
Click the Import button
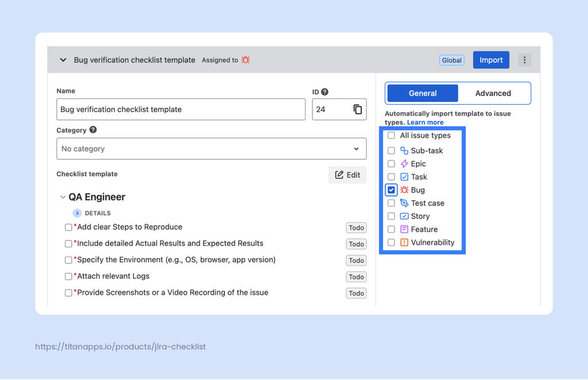[491, 60]
